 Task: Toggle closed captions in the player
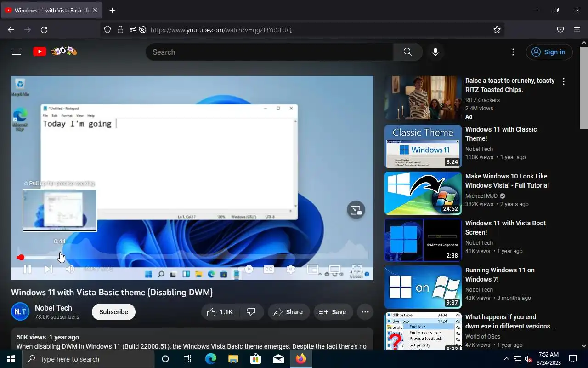pos(269,269)
